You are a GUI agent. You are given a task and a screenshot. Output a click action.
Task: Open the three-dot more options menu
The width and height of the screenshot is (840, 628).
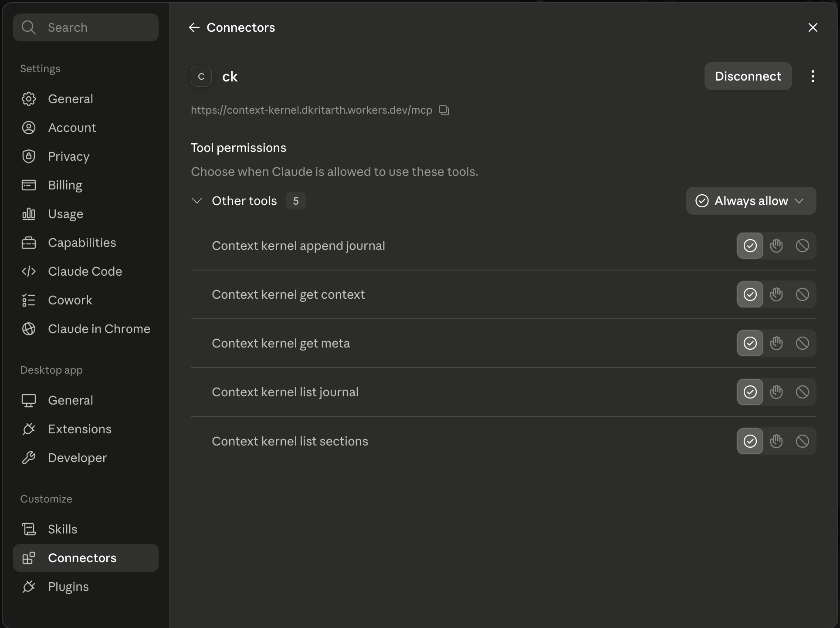813,76
